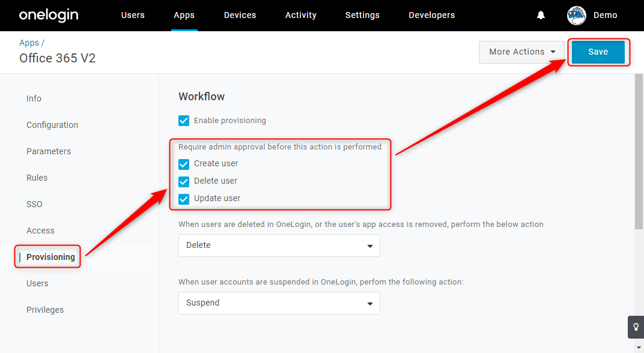Image resolution: width=644 pixels, height=353 pixels.
Task: Open the notifications bell icon
Action: (541, 15)
